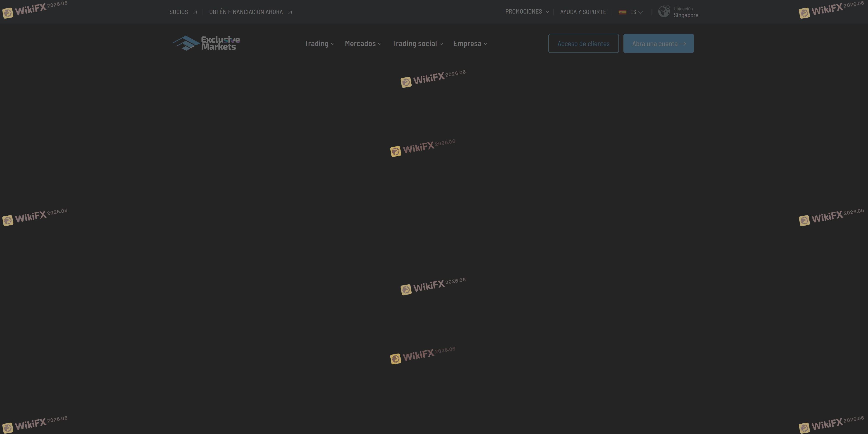Click the Abra una cuenta button
The image size is (868, 434).
658,43
